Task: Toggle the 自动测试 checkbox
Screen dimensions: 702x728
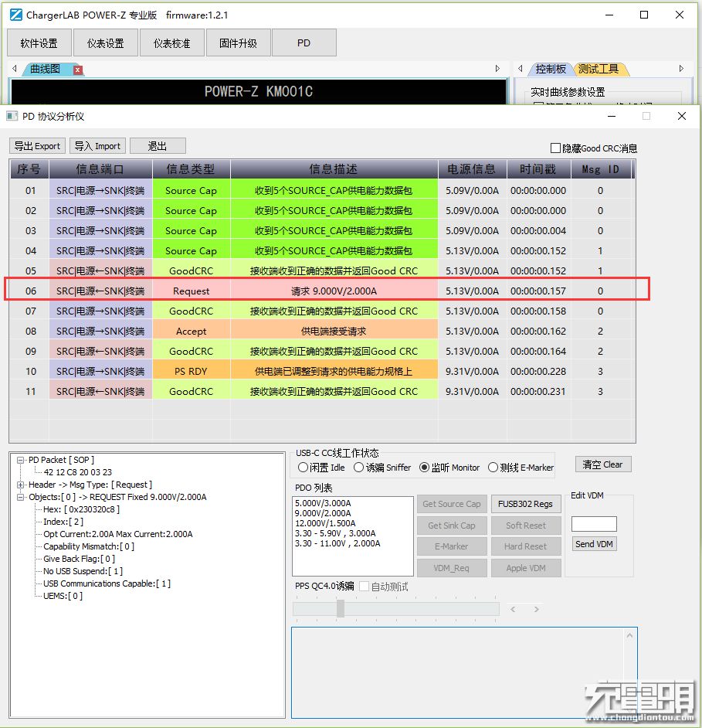Action: pos(365,587)
